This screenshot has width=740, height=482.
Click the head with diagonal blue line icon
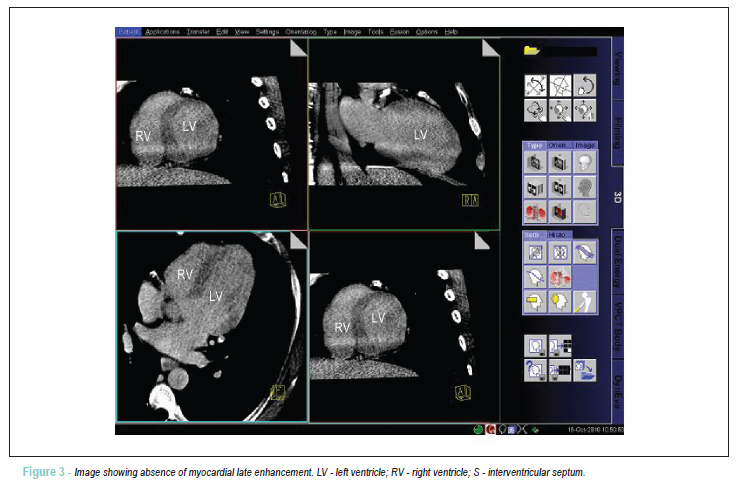(535, 277)
